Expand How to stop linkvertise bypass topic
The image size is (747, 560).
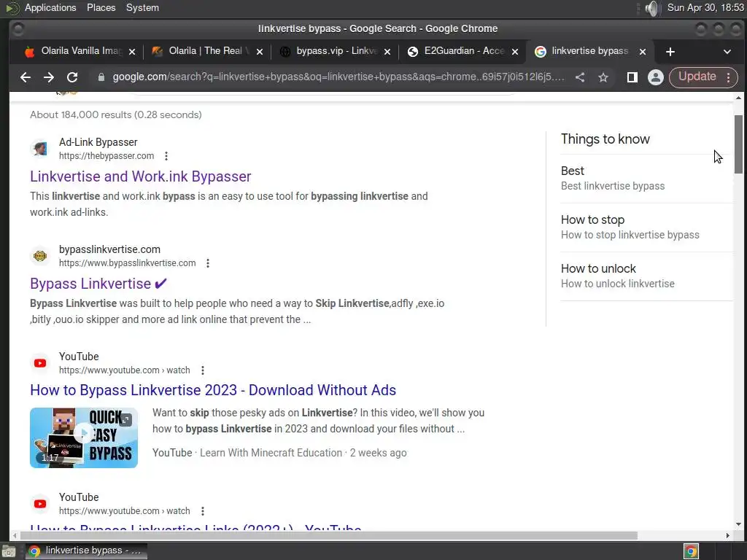pos(646,227)
